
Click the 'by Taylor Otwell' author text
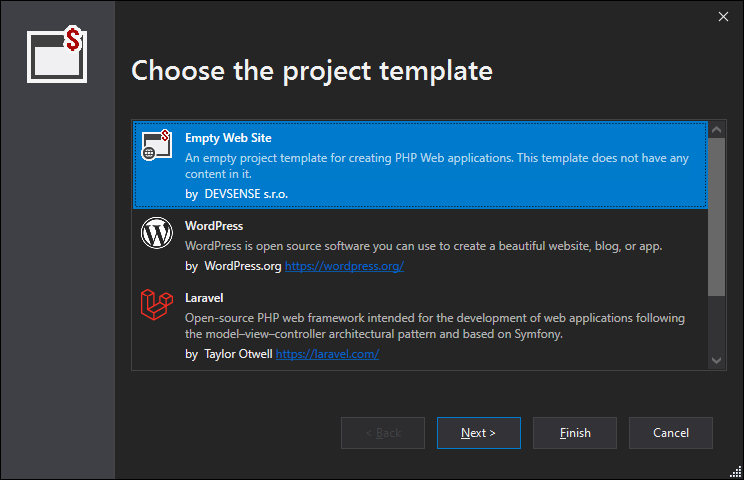point(229,354)
